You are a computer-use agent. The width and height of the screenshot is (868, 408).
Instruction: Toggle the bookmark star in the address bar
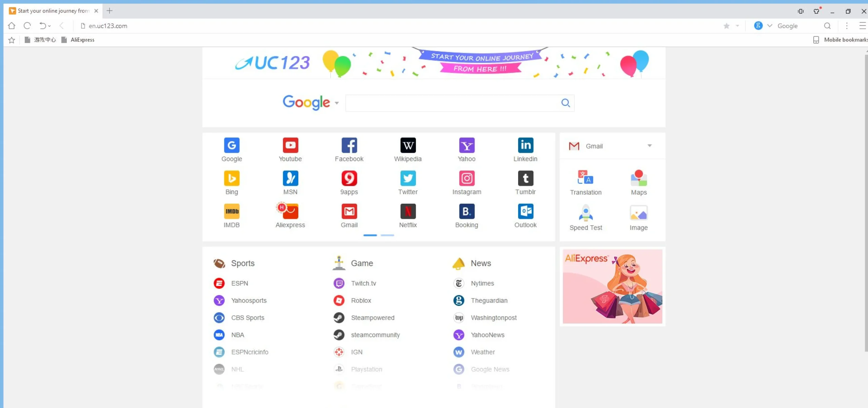click(x=726, y=26)
